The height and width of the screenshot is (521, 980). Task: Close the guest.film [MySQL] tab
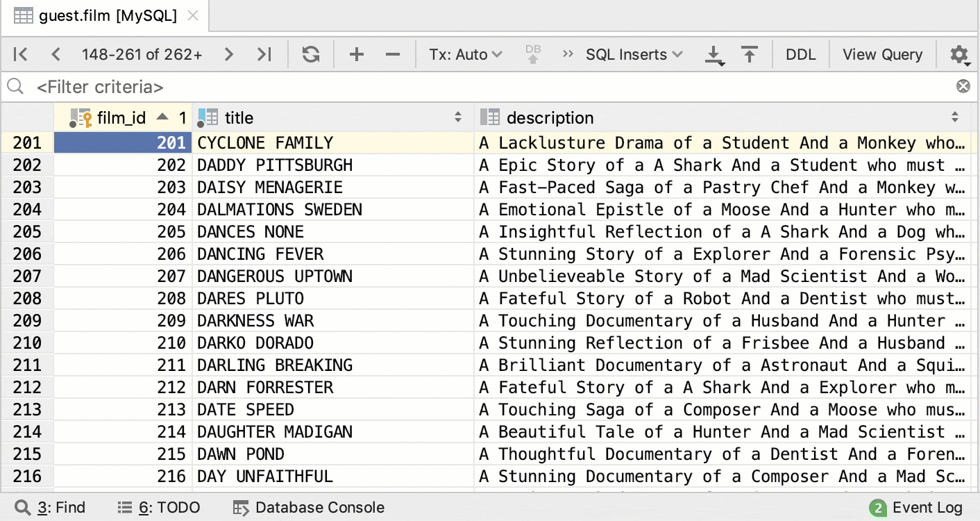(194, 15)
